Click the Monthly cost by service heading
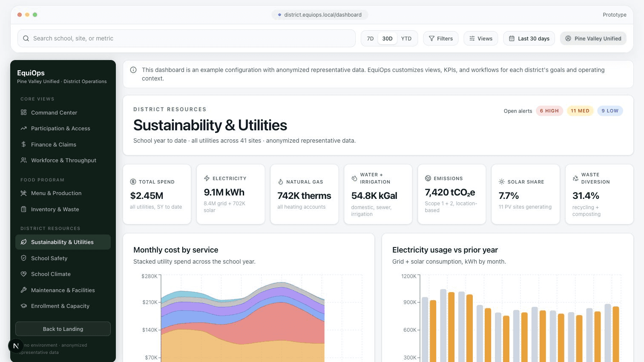Image resolution: width=644 pixels, height=362 pixels. point(175,250)
